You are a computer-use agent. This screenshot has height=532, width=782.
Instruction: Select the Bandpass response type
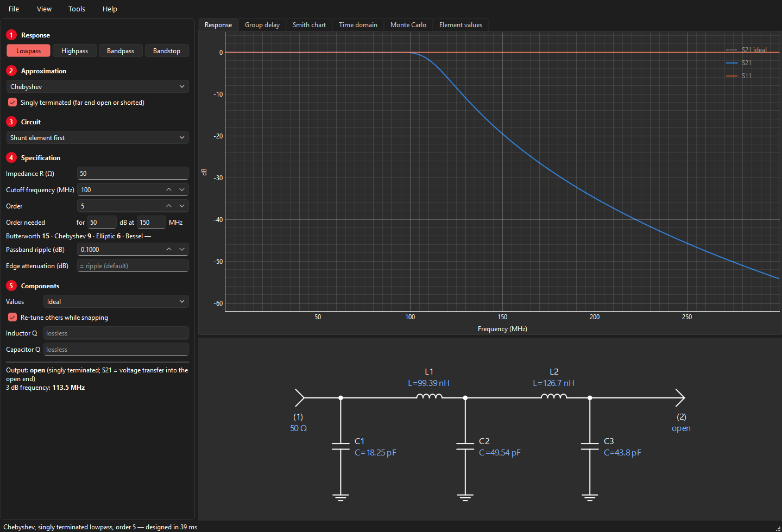pos(121,50)
